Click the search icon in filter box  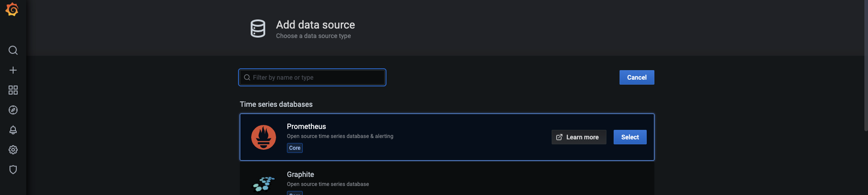pyautogui.click(x=247, y=77)
